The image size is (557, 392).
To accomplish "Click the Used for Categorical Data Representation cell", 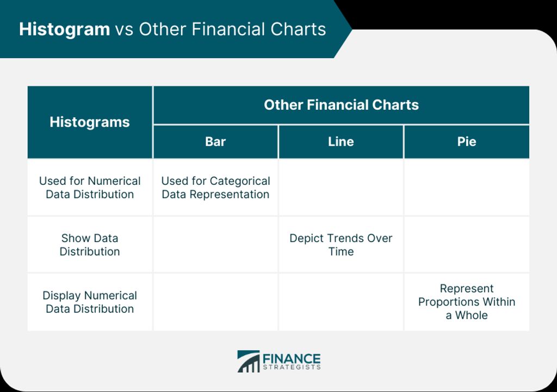I will (215, 188).
